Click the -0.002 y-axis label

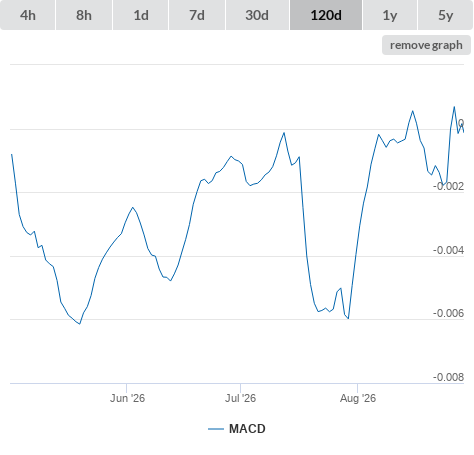pyautogui.click(x=448, y=186)
